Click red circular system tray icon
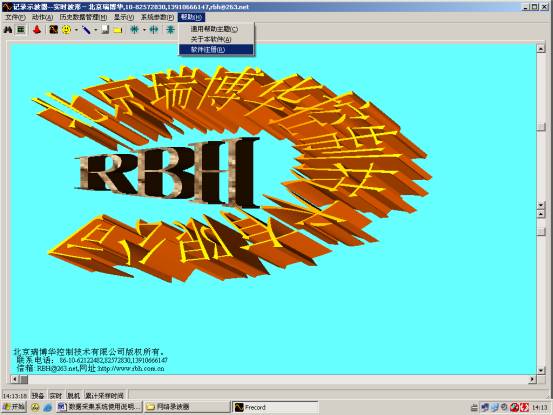553x415 pixels. point(514,408)
